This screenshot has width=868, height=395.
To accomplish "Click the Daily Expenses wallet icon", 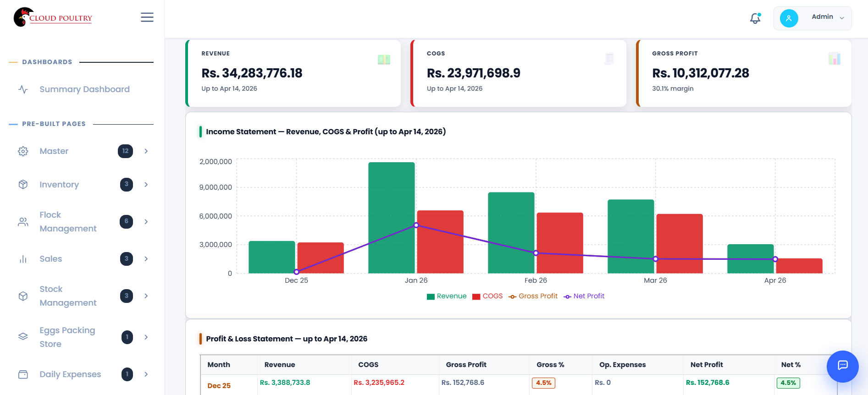I will tap(23, 374).
